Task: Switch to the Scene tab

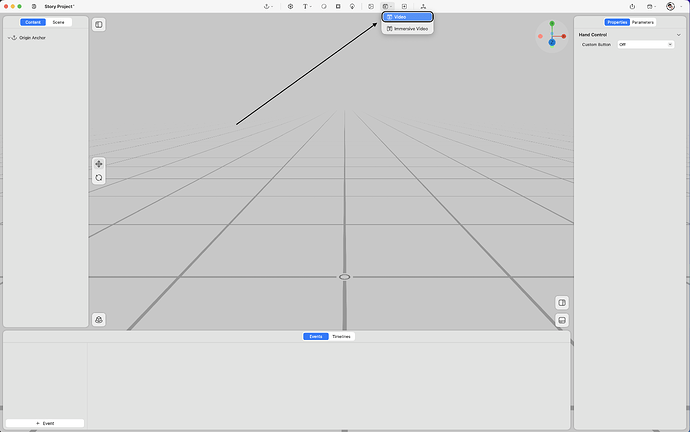Action: tap(59, 22)
